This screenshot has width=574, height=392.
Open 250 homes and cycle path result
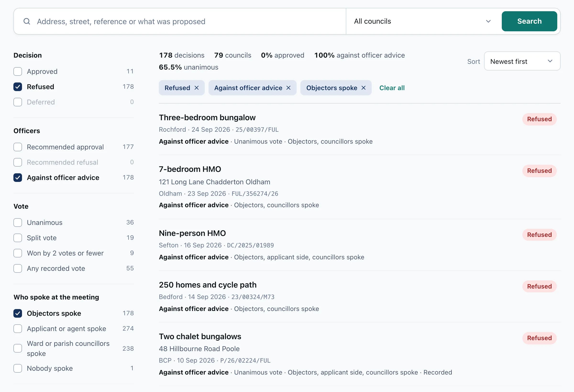[x=208, y=285]
